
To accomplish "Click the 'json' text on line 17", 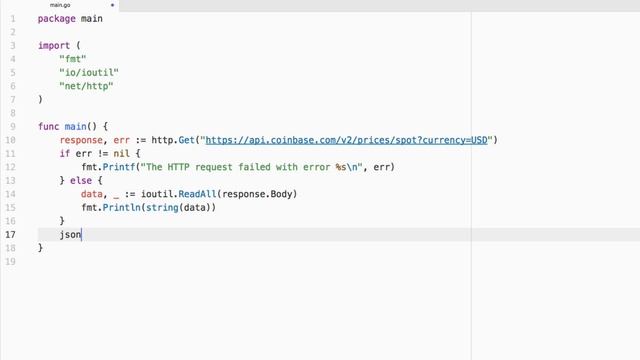I will click(70, 235).
